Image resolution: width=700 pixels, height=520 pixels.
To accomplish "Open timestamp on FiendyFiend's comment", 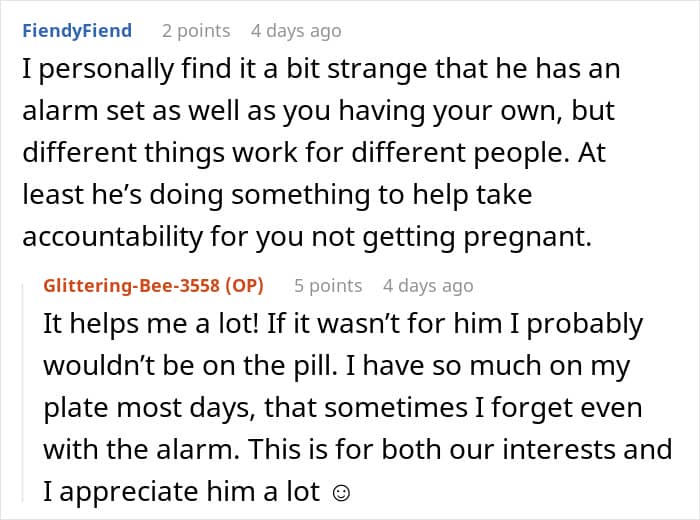I will 296,31.
